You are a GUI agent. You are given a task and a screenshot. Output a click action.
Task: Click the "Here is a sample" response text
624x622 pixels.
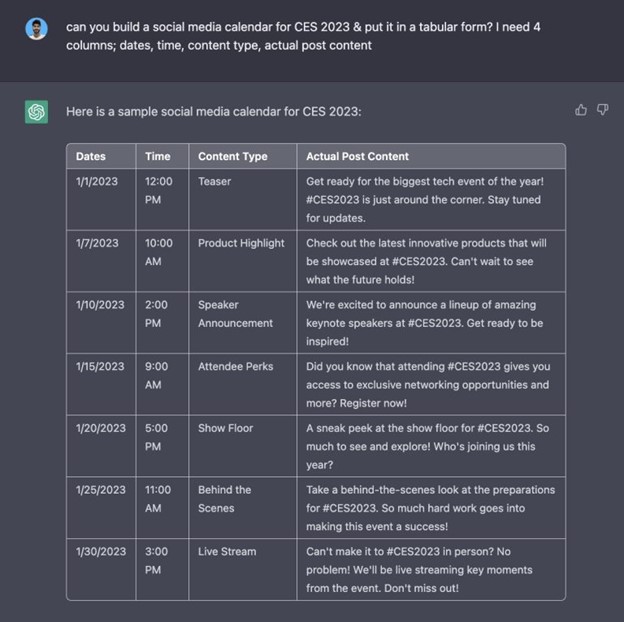pyautogui.click(x=214, y=111)
